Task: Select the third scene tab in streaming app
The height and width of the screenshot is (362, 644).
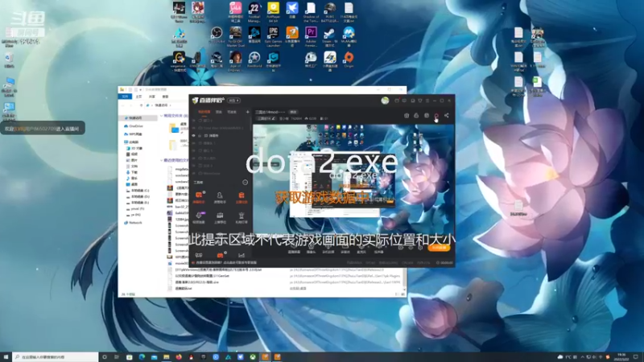Action: [x=232, y=112]
